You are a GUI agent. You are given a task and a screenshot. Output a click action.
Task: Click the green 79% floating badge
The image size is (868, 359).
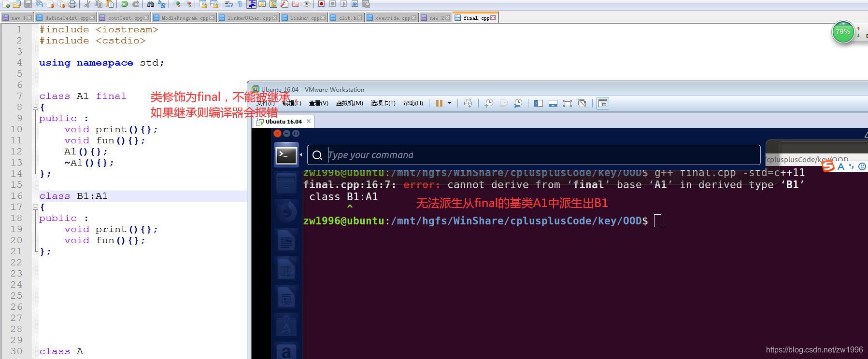point(843,32)
